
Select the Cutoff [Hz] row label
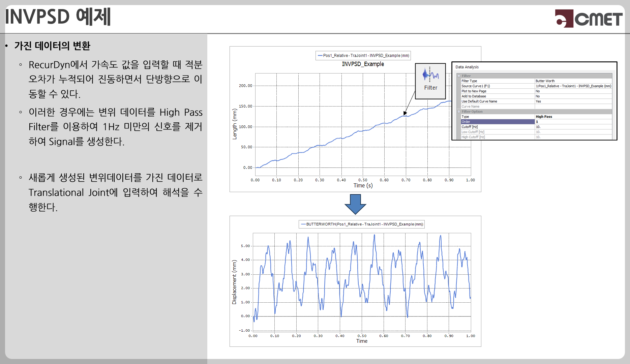pos(470,127)
